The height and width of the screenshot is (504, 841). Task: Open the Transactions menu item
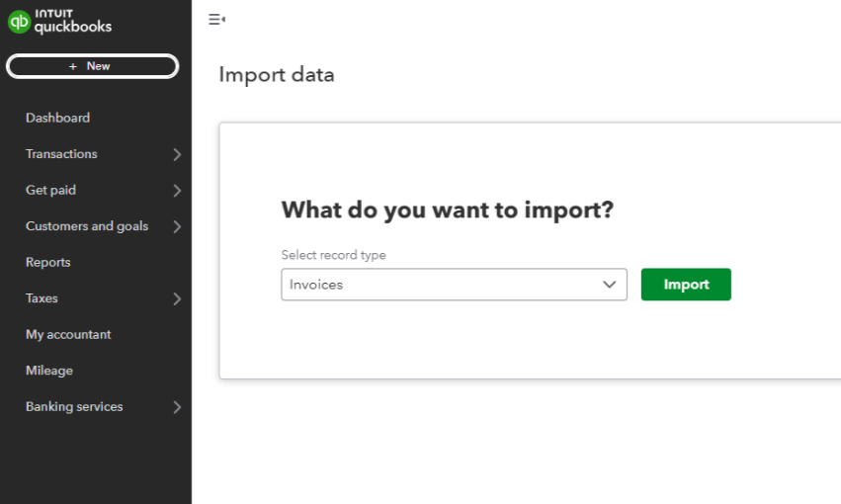(x=61, y=154)
